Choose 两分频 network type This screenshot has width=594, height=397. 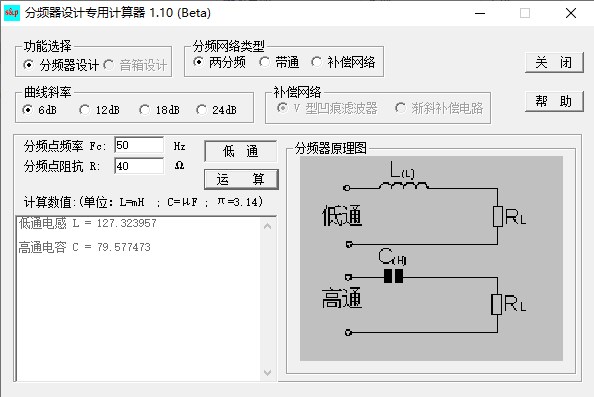click(219, 62)
